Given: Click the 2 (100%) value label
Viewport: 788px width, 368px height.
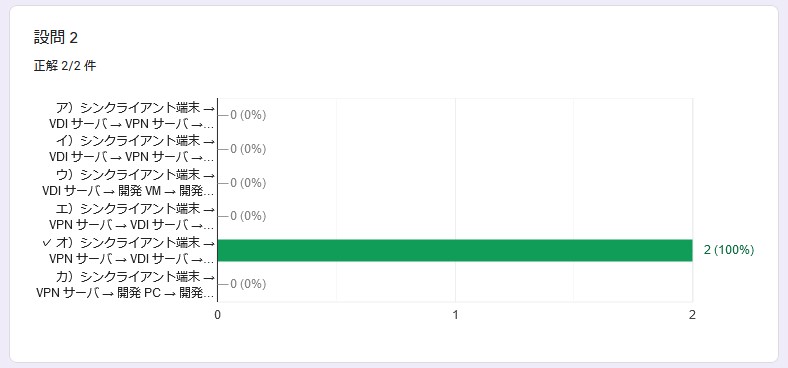Looking at the screenshot, I should [x=729, y=250].
